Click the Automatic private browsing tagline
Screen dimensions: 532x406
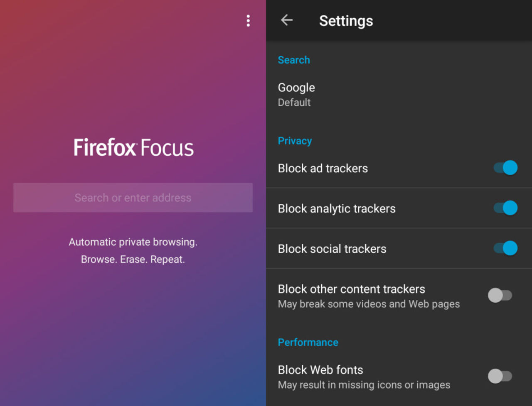tap(133, 242)
